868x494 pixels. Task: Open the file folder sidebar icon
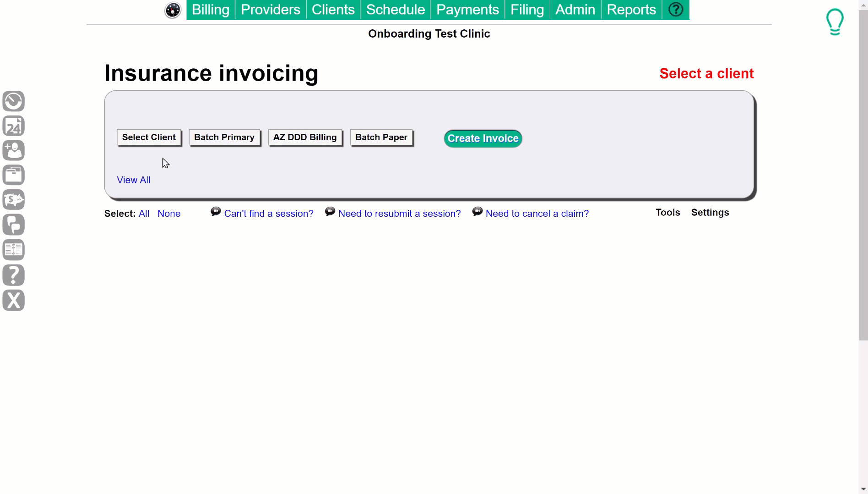pos(14,175)
